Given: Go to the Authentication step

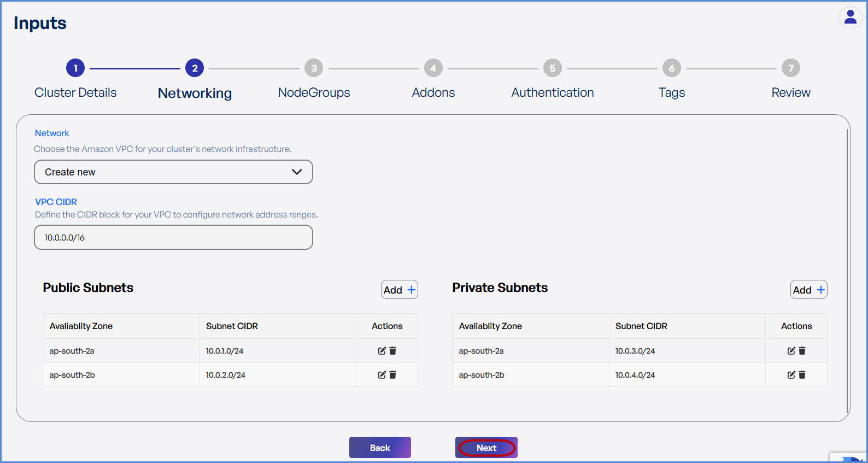Looking at the screenshot, I should (552, 68).
